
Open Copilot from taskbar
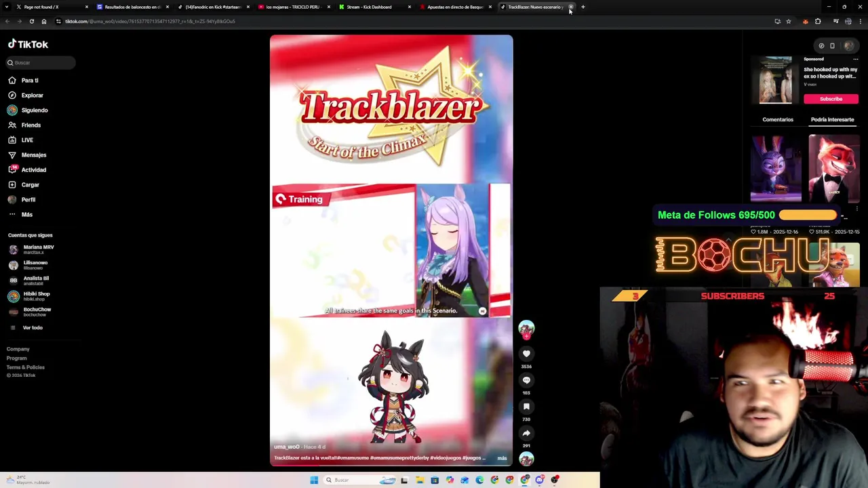450,480
